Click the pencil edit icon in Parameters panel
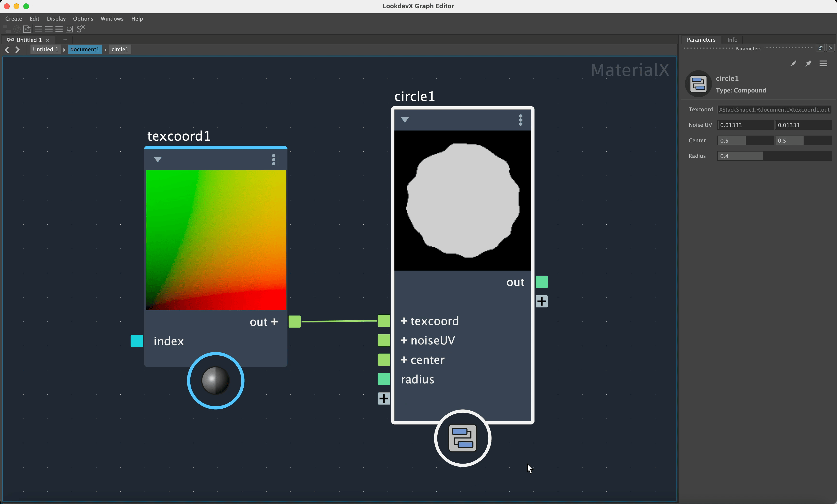The height and width of the screenshot is (504, 837). coord(793,63)
